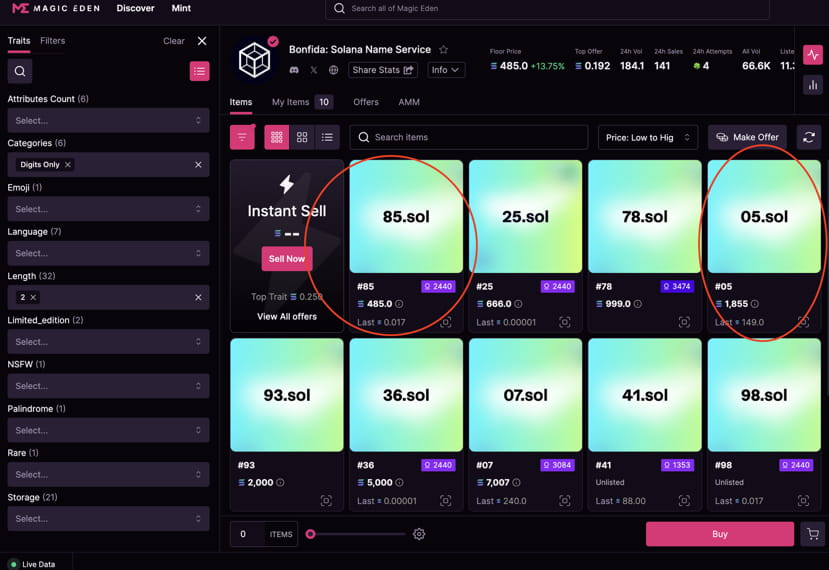Open the Price: Low to High sort dropdown
This screenshot has width=829, height=570.
[648, 137]
